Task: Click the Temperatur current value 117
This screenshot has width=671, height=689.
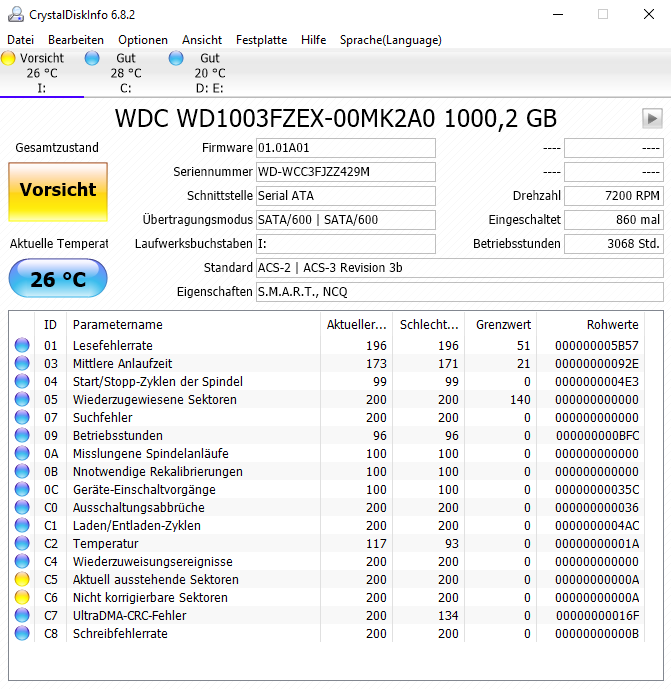Action: [376, 544]
